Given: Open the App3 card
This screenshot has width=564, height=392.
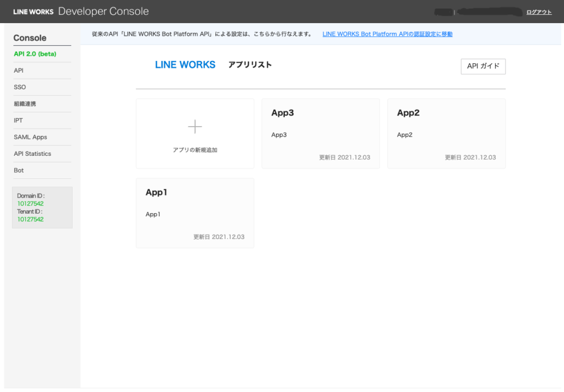Looking at the screenshot, I should click(x=320, y=134).
